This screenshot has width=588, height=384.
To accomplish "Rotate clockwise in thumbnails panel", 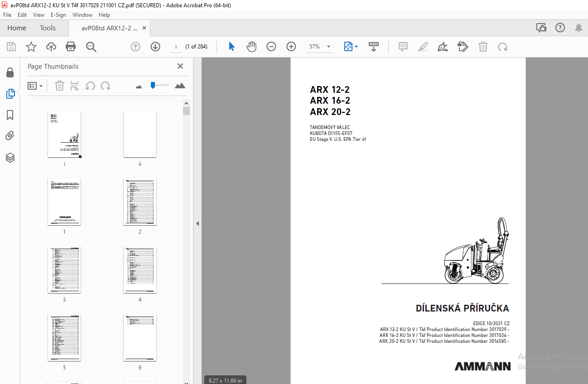I will point(106,86).
